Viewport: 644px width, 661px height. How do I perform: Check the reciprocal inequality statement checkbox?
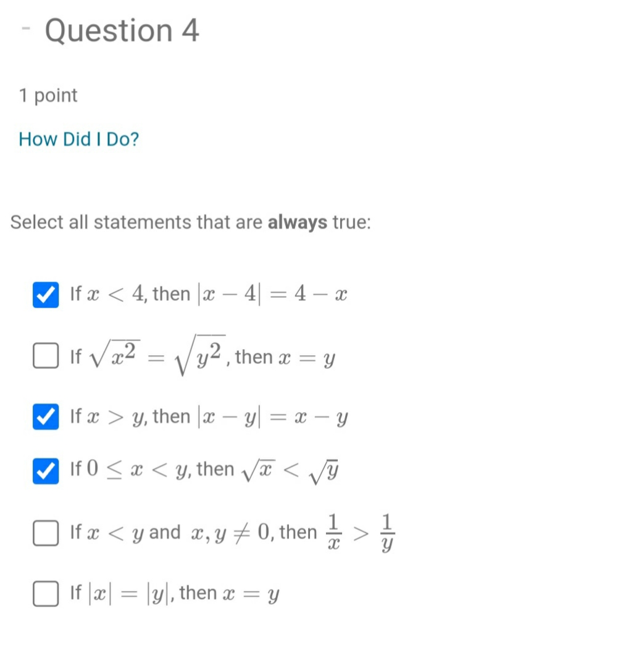[x=45, y=533]
